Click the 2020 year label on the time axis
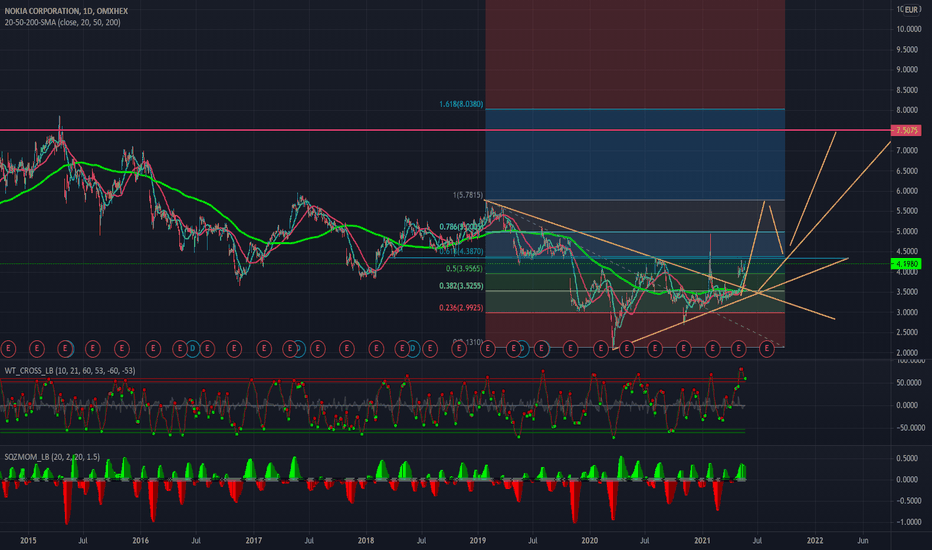The image size is (932, 550). (590, 540)
